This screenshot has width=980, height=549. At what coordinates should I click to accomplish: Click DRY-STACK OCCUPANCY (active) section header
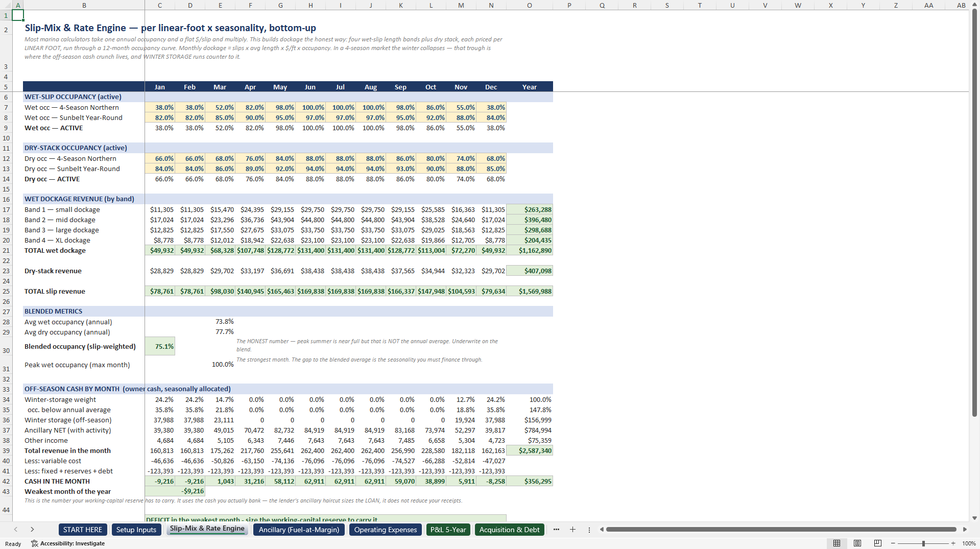coord(76,148)
